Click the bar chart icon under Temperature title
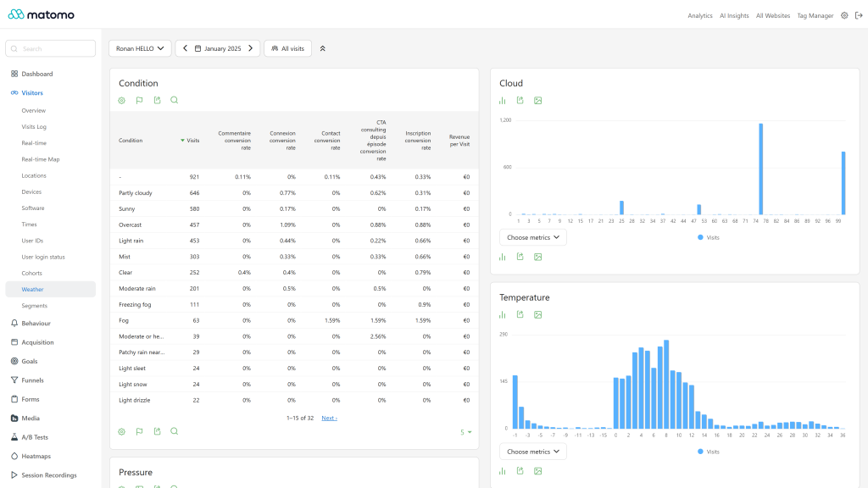This screenshot has width=868, height=488. (x=502, y=314)
